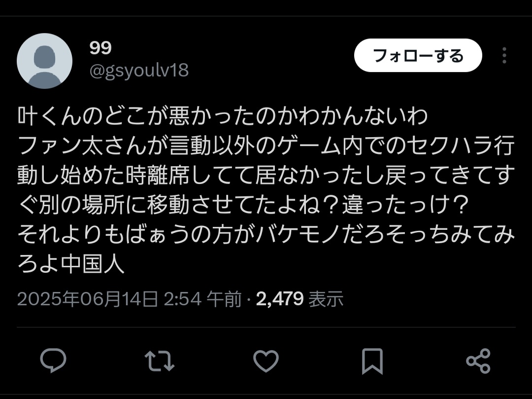
Task: Open the reply speech bubble icon
Action: point(53,361)
